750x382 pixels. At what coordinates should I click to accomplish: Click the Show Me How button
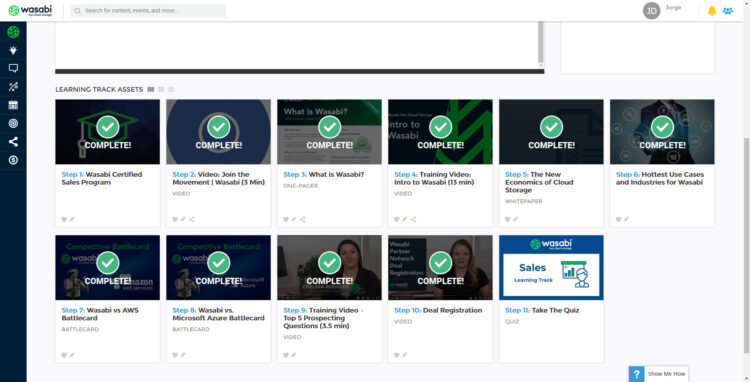[x=659, y=374]
